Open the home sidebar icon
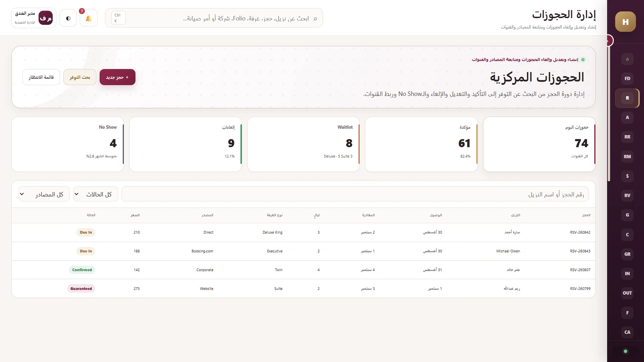The image size is (644, 362). click(x=627, y=59)
